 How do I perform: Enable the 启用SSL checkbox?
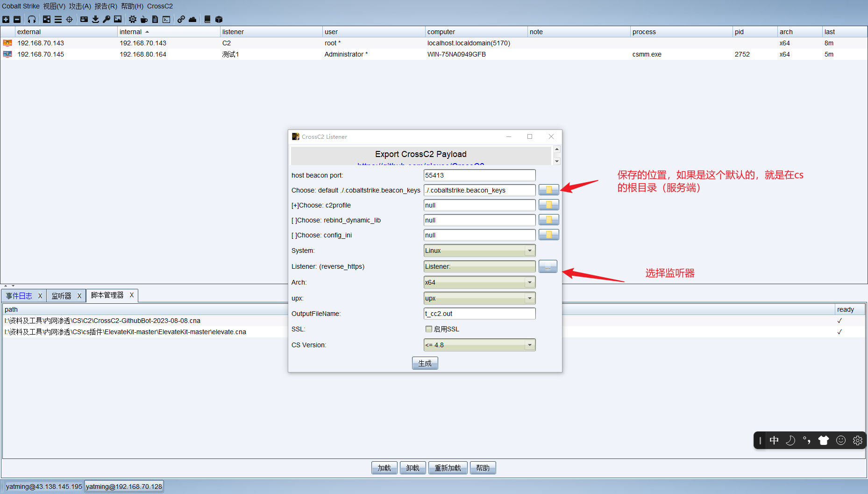click(x=429, y=329)
